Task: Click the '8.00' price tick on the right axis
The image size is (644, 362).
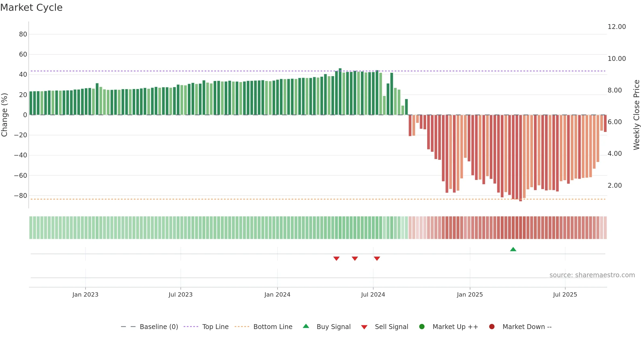Action: (x=615, y=90)
